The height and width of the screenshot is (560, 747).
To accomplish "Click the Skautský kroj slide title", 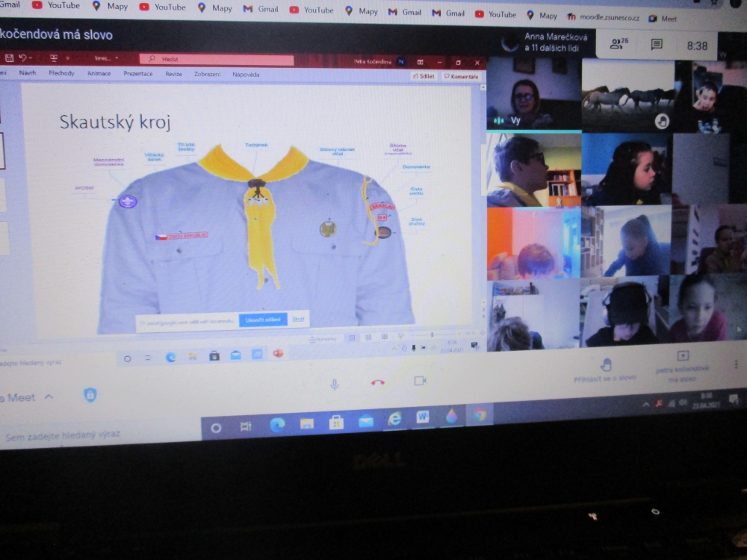I will pyautogui.click(x=115, y=122).
